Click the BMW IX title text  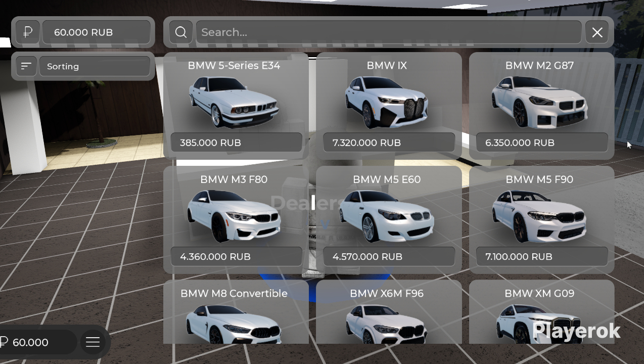387,65
